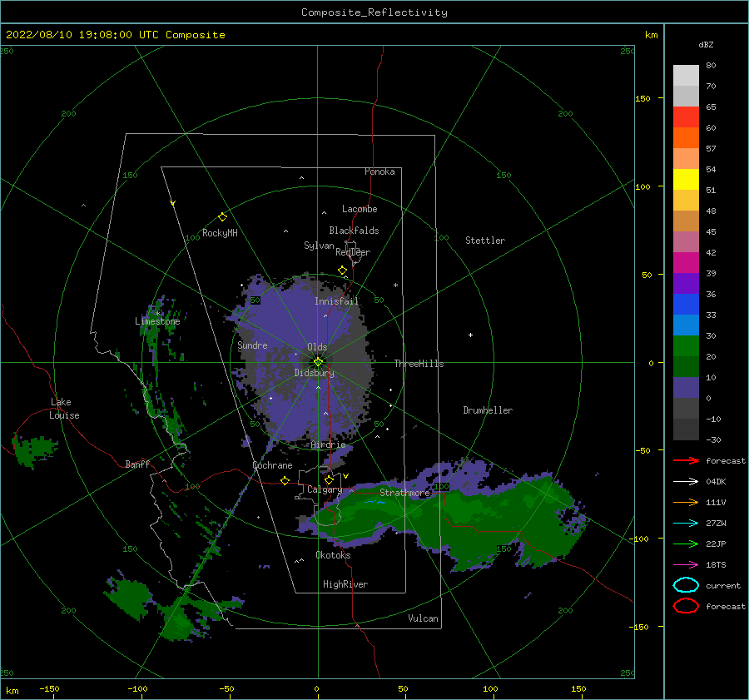The height and width of the screenshot is (700, 749).
Task: Click the Sundre town label
Action: point(252,345)
